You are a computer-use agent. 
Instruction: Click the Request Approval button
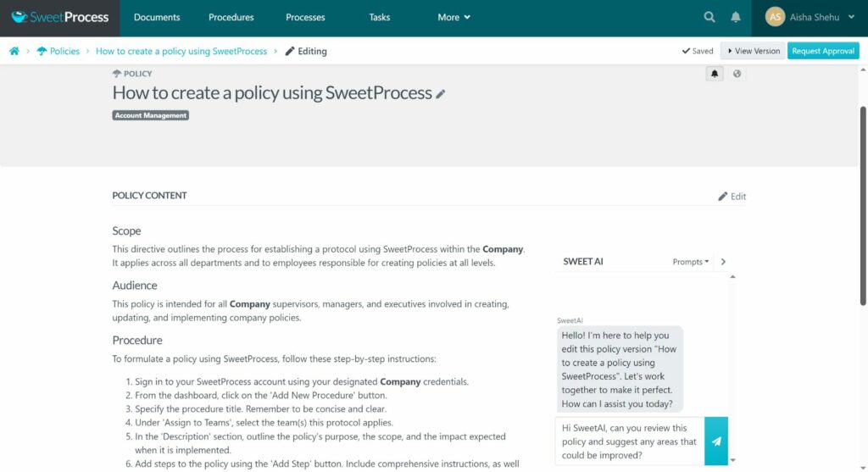pyautogui.click(x=823, y=51)
